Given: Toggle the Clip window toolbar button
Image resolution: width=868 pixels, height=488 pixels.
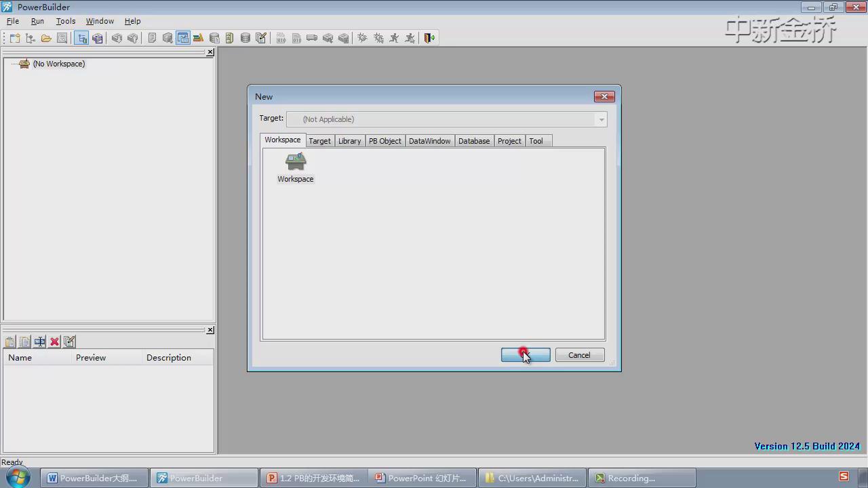Looking at the screenshot, I should tap(182, 38).
